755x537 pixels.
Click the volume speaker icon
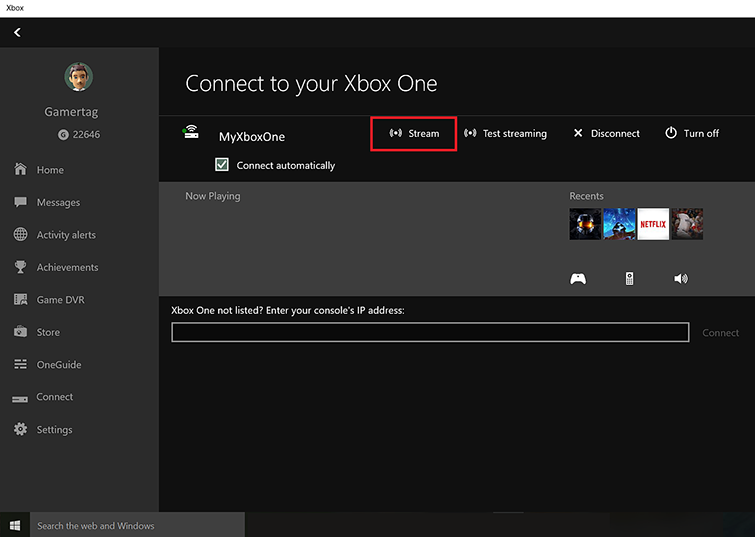tap(681, 279)
